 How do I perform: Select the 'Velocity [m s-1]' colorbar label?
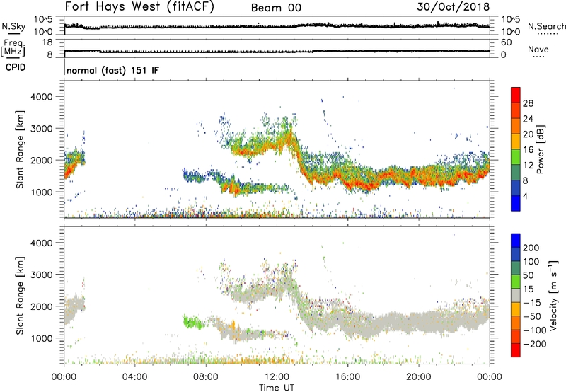coord(554,295)
